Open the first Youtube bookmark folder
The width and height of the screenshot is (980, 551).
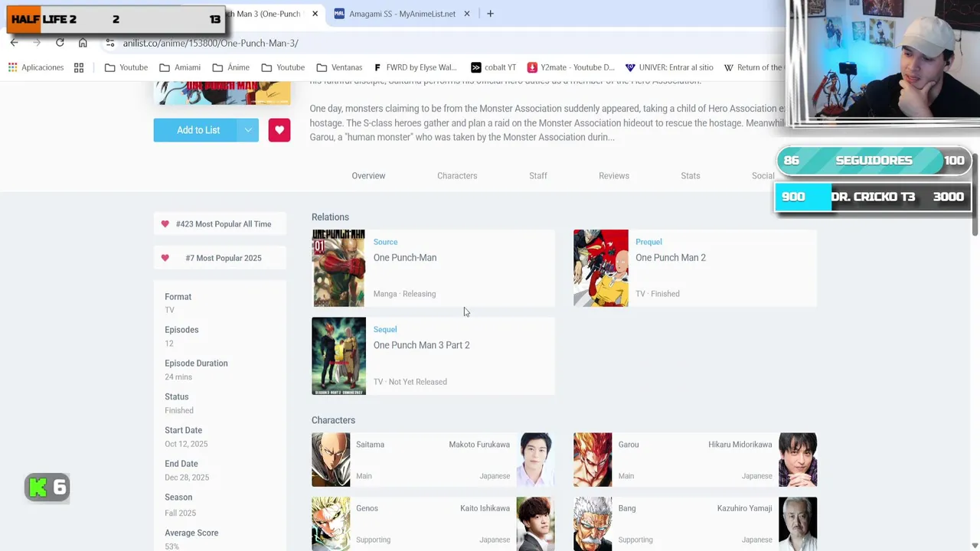pos(126,67)
